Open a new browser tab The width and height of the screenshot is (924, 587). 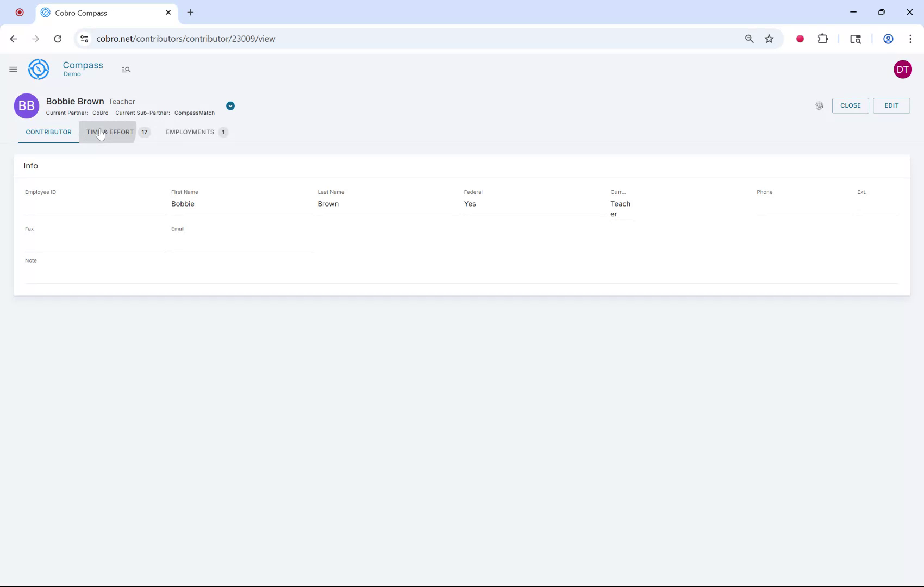coord(190,12)
